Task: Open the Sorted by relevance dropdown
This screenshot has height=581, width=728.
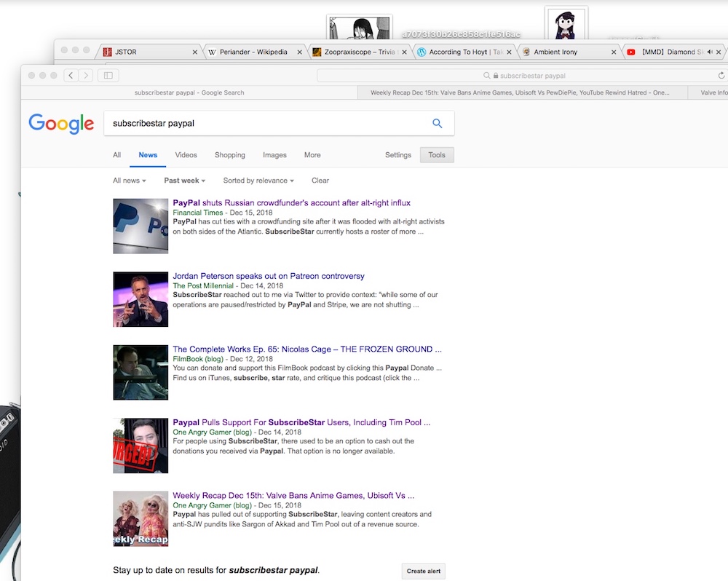Action: (258, 181)
